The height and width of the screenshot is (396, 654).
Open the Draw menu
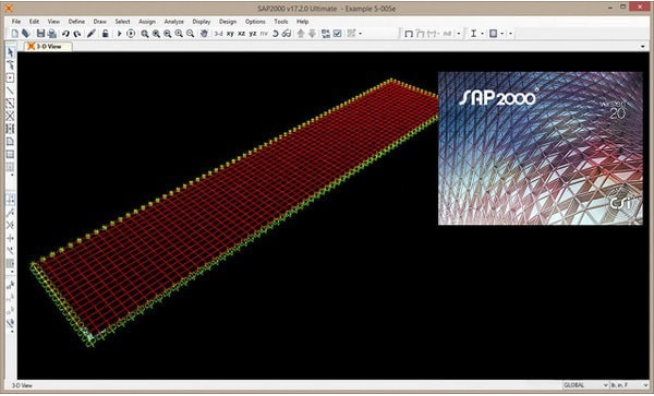(100, 21)
